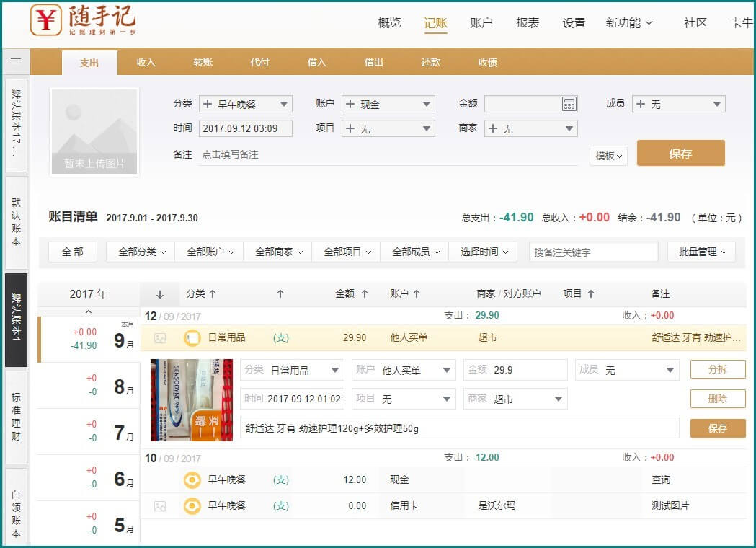Click the large 保存 button
756x548 pixels.
click(x=680, y=154)
